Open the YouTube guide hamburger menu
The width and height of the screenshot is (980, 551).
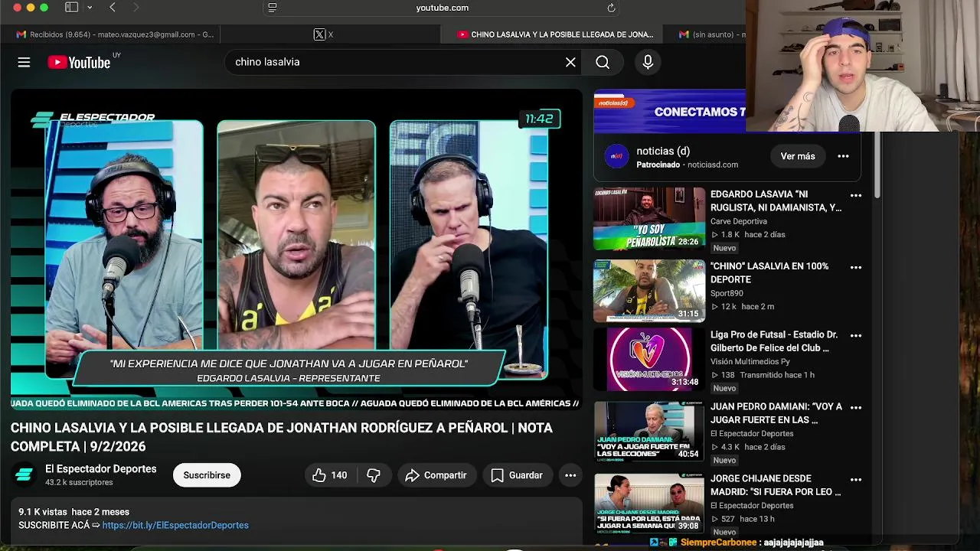tap(24, 63)
